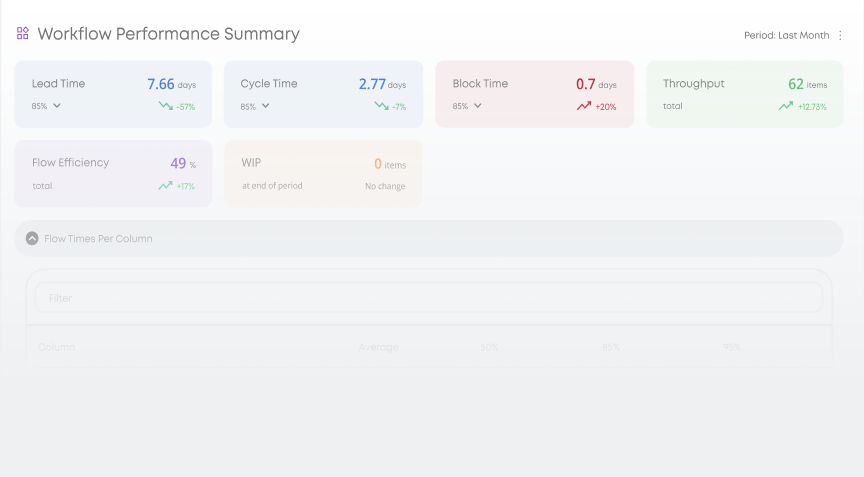This screenshot has height=477, width=864.
Task: Sort by the Average column header
Action: pyautogui.click(x=378, y=347)
